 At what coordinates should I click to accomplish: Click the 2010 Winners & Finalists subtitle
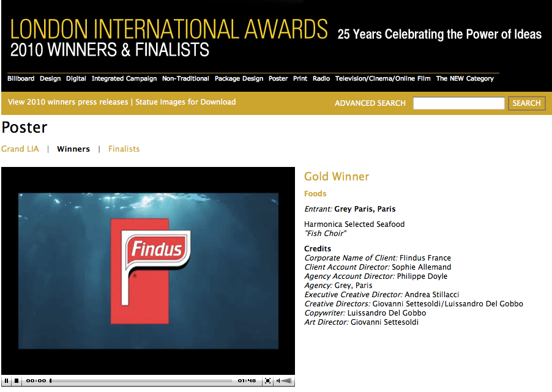tap(110, 50)
